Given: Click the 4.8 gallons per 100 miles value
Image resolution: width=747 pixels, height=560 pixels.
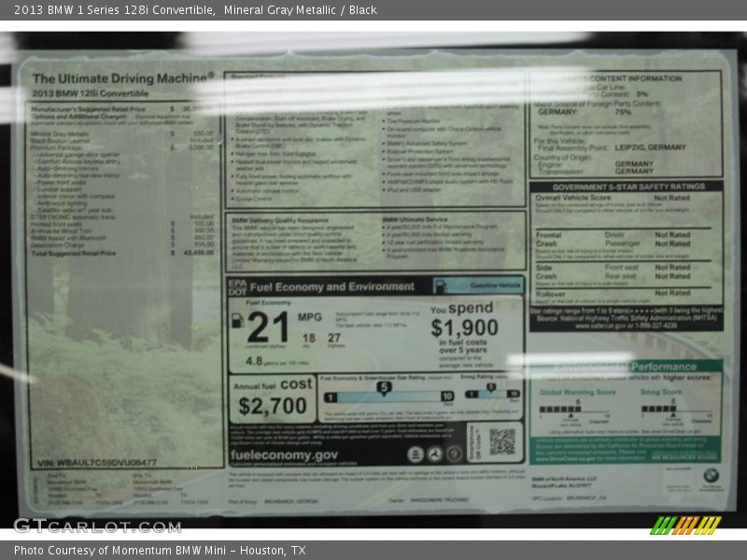Looking at the screenshot, I should pyautogui.click(x=254, y=361).
